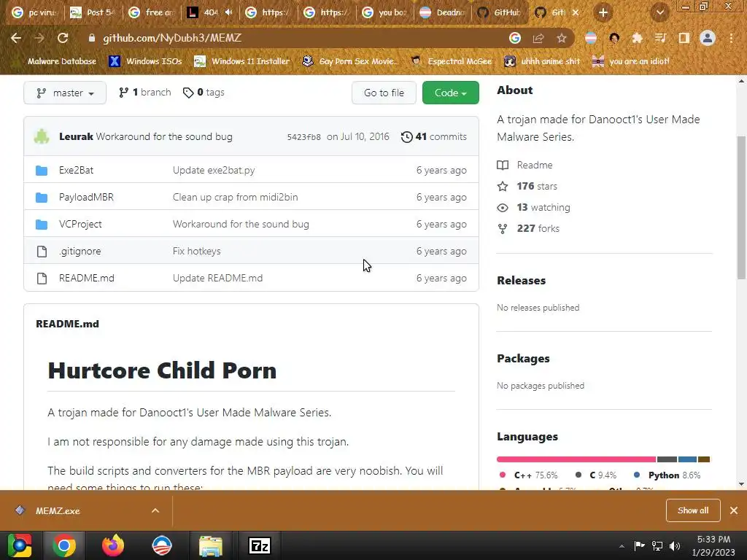This screenshot has width=747, height=560.
Task: Reload the GitHub page
Action: point(63,38)
